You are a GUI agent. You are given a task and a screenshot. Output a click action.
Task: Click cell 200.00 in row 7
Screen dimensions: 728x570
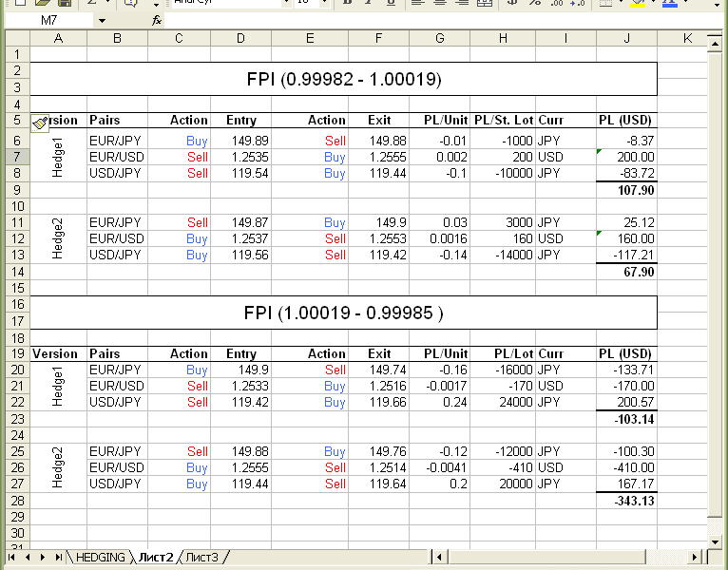(x=627, y=157)
